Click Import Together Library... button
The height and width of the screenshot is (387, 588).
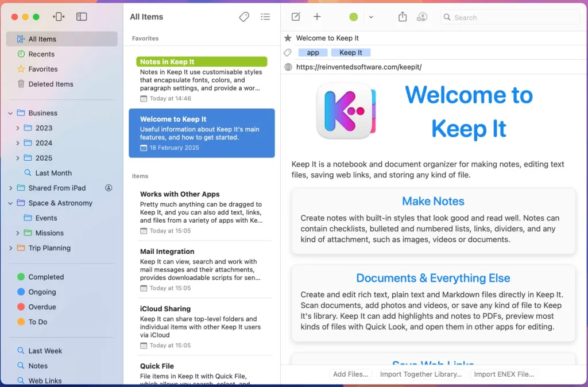pyautogui.click(x=421, y=374)
